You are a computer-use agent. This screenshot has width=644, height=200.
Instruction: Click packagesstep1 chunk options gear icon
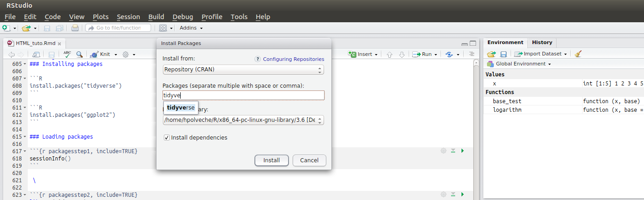pos(443,150)
